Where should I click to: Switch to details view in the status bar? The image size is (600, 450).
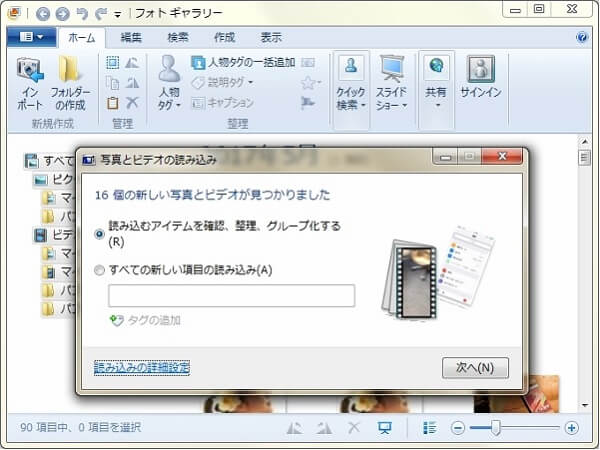pos(430,428)
